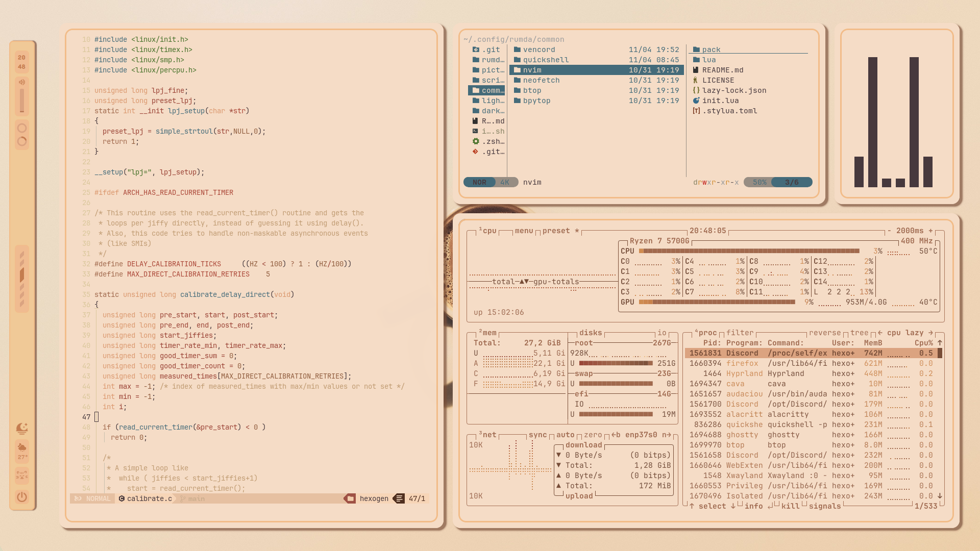
Task: Click the plus beside 2000ms interval
Action: pos(930,231)
